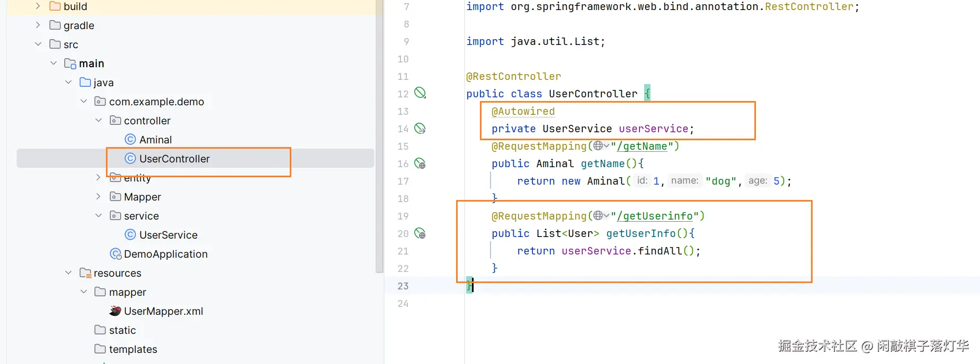Screen dimensions: 980x364
Task: Click the static folder icon
Action: point(100,330)
